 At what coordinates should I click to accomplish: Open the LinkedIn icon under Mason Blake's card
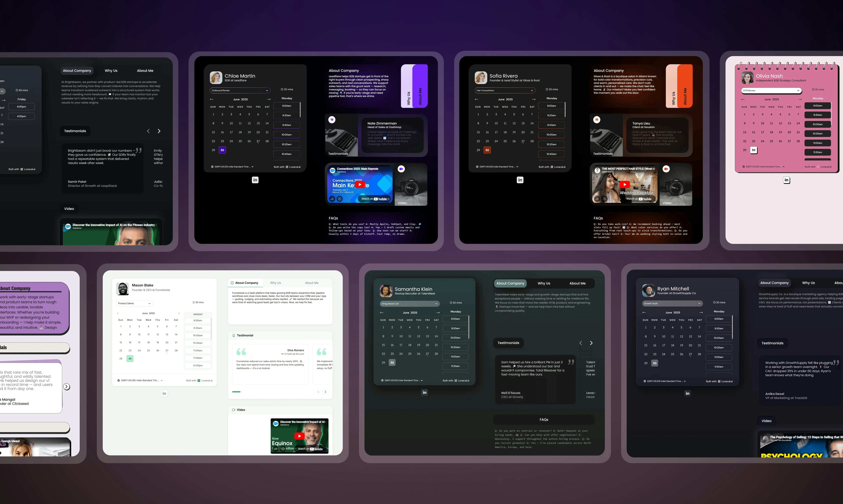tap(164, 393)
